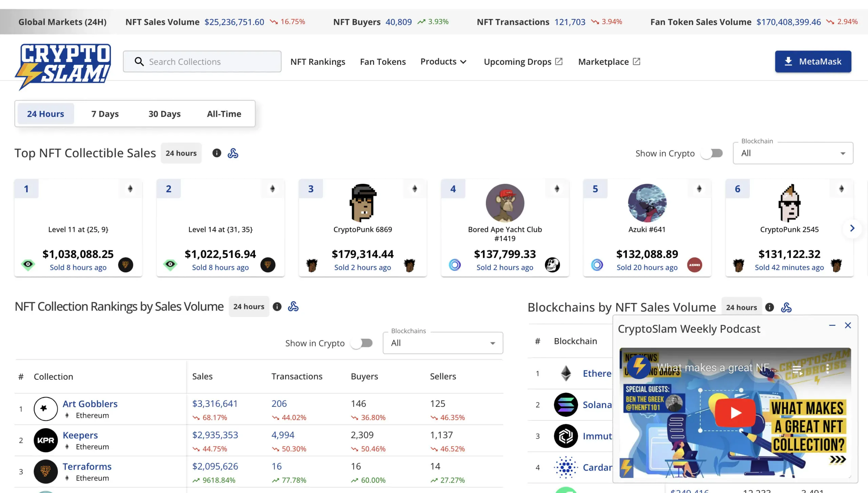Play the CryptoSlam Weekly Podcast video

point(735,413)
